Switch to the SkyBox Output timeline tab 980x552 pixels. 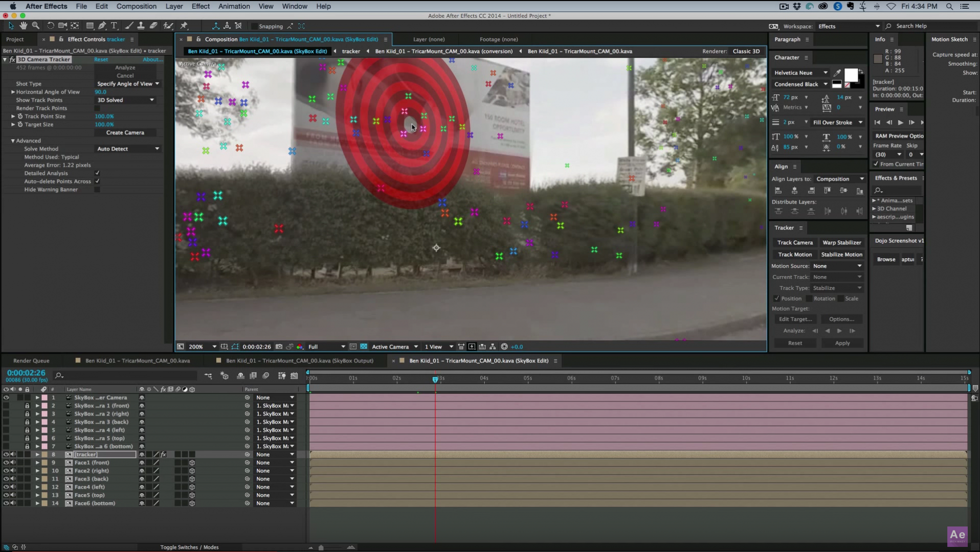tap(294, 360)
